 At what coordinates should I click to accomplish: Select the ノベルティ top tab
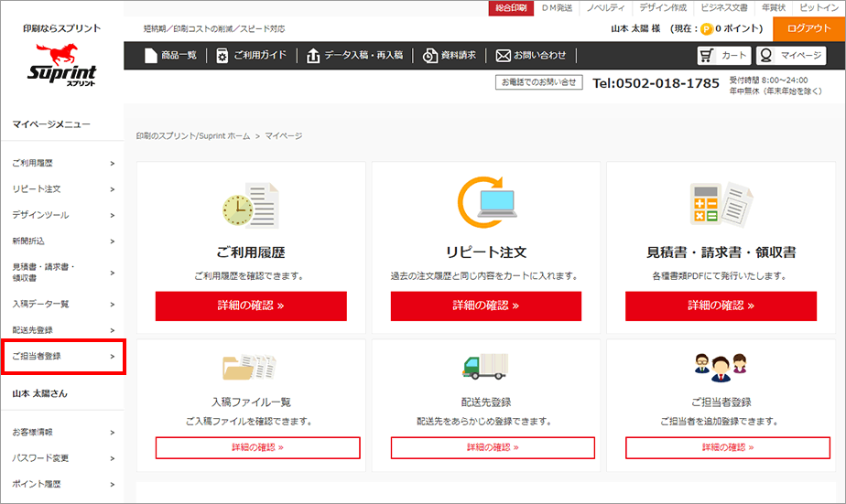(x=605, y=8)
